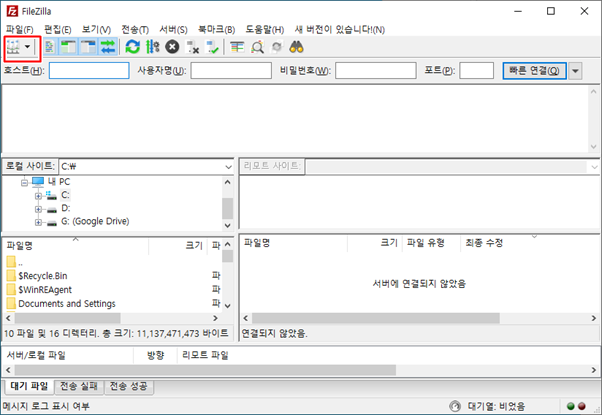Open the 도움말(H) menu
Image resolution: width=602 pixels, height=415 pixels.
pyautogui.click(x=265, y=30)
